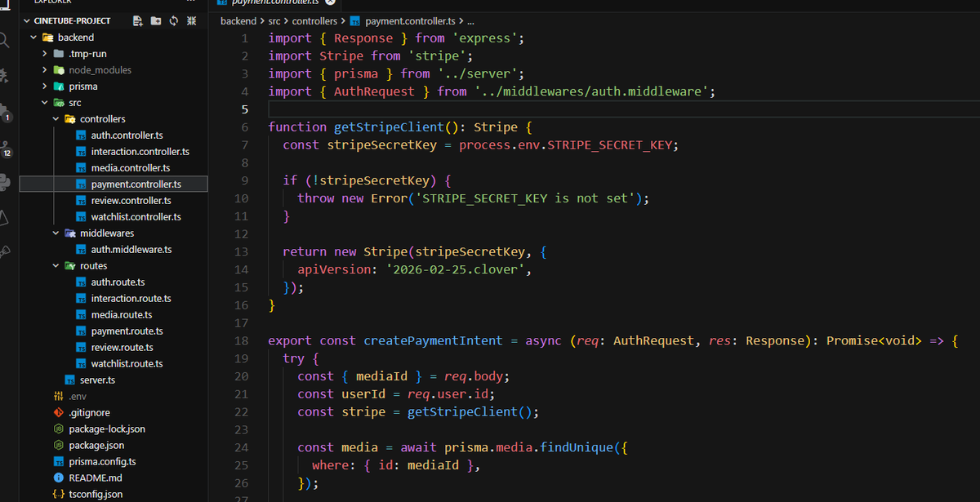Click 'backend' in the breadcrumb path

(238, 20)
